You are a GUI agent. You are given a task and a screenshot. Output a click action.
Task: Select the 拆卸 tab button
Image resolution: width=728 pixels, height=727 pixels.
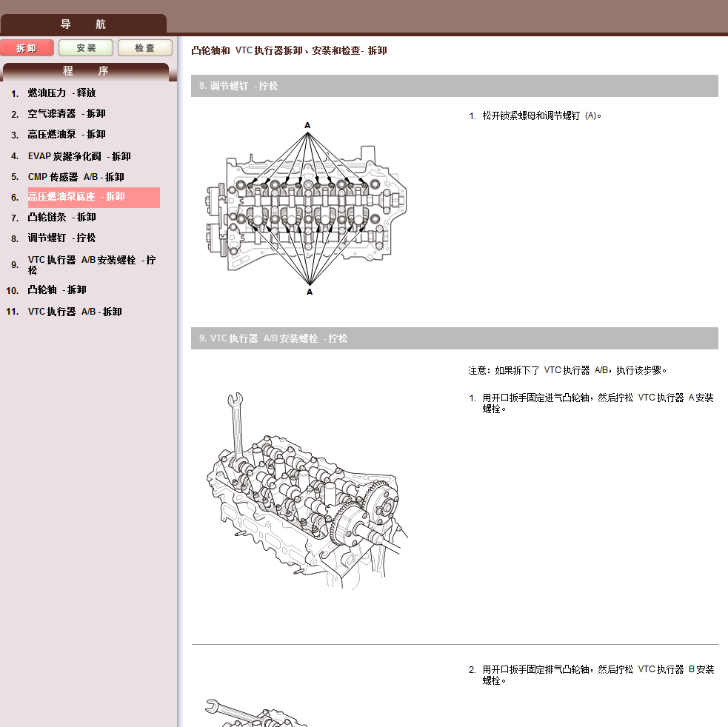pos(27,48)
